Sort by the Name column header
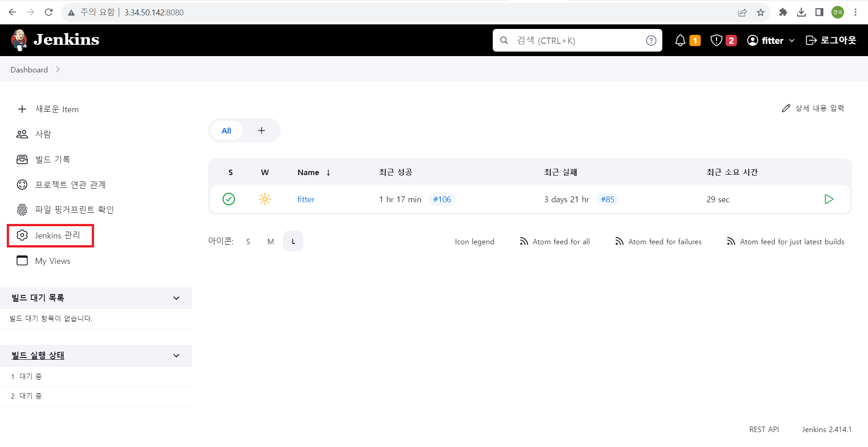The width and height of the screenshot is (868, 447). [x=314, y=172]
